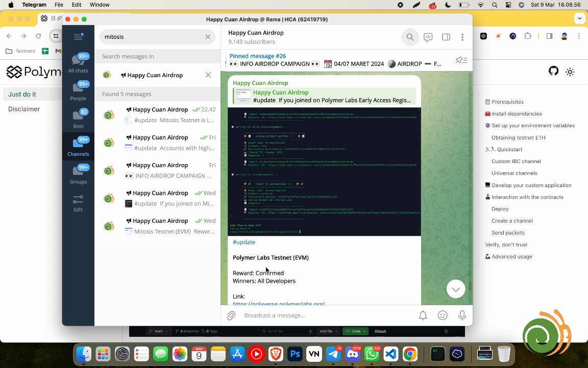The image size is (588, 368).
Task: Remove Happy Cuan Airdrop search filter
Action: [x=208, y=75]
